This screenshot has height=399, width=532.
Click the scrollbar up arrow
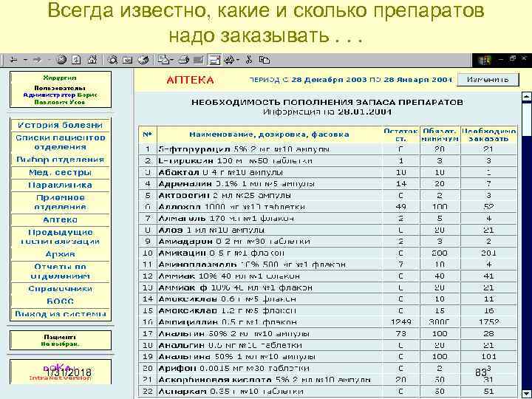pyautogui.click(x=527, y=96)
